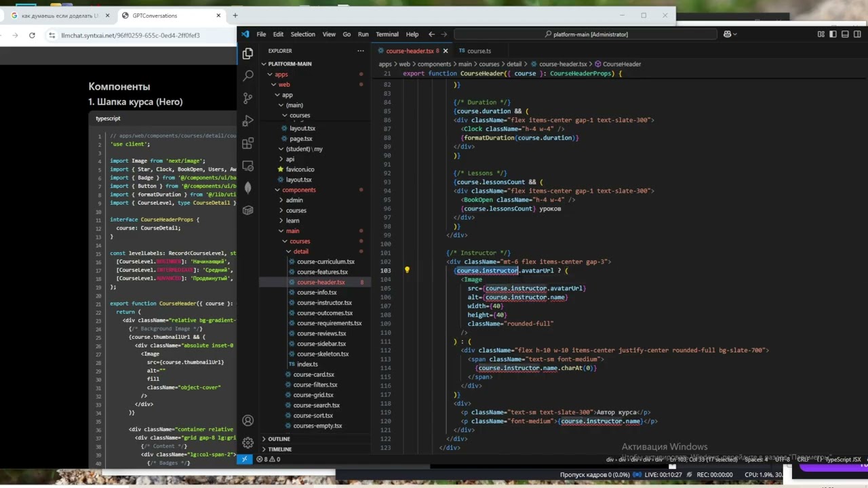Expand the TIMELINE section
Image resolution: width=868 pixels, height=488 pixels.
(x=279, y=449)
